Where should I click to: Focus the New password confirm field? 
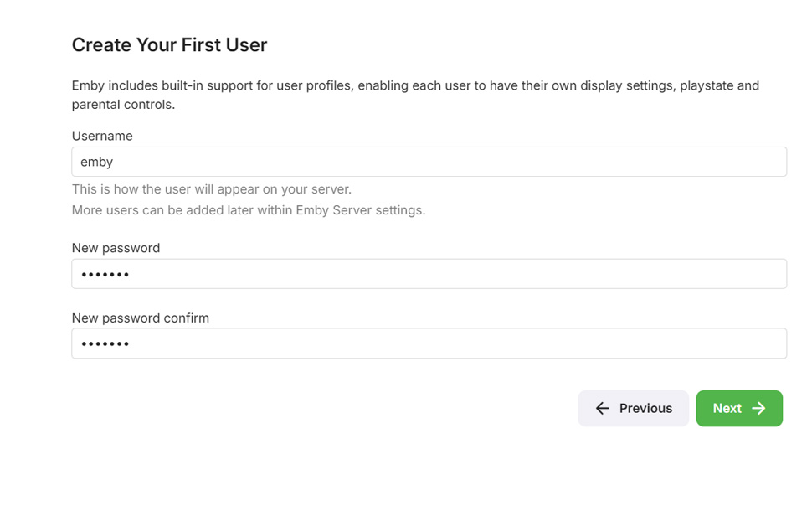click(x=429, y=343)
